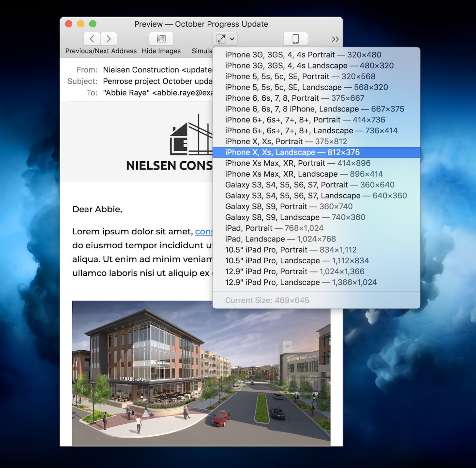Screen dimensions: 476x468
Task: Pick Galaxy S3–S7 Portrait 360×640
Action: click(316, 185)
